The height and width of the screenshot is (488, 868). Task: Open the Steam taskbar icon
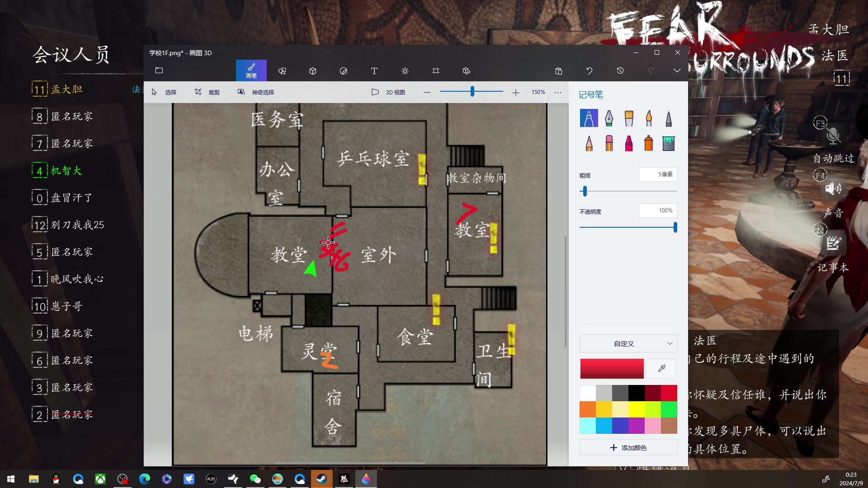(322, 479)
